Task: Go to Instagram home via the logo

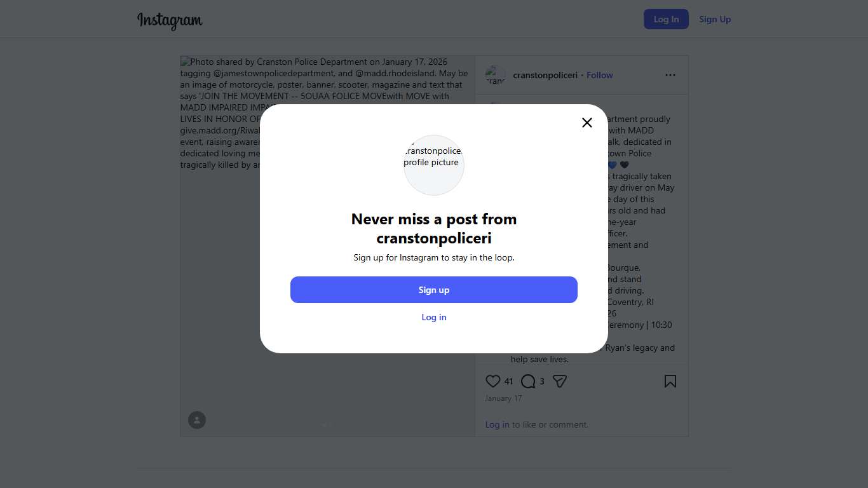Action: point(170,20)
